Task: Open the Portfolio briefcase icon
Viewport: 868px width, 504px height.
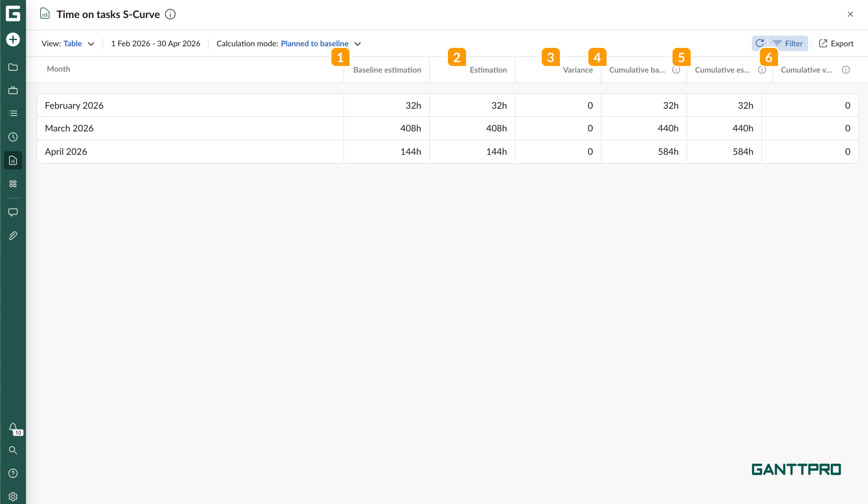Action: 13,90
